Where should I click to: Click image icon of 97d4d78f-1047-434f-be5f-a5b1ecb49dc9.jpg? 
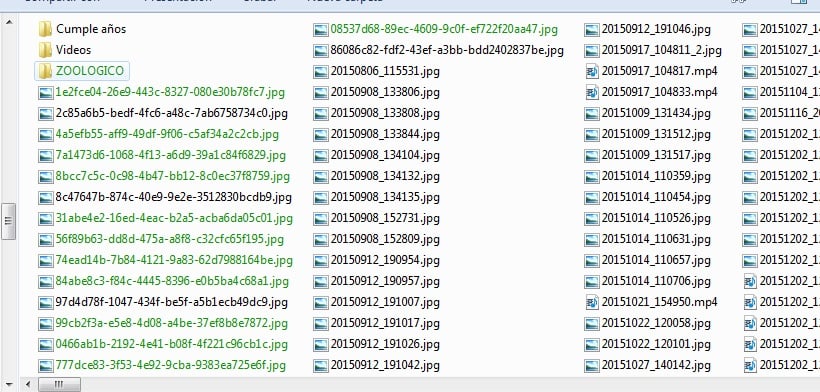(46, 303)
